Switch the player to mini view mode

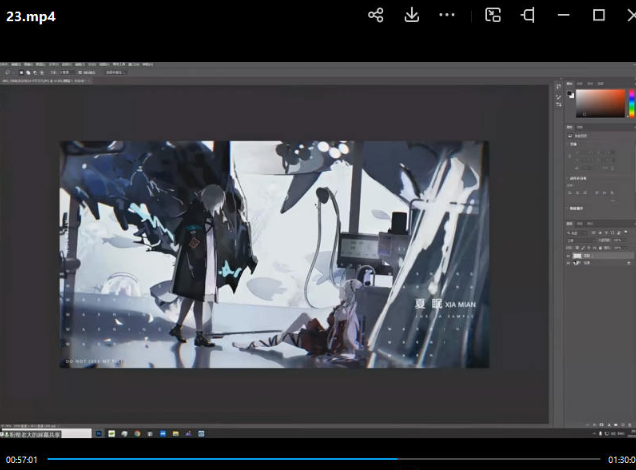(x=493, y=15)
